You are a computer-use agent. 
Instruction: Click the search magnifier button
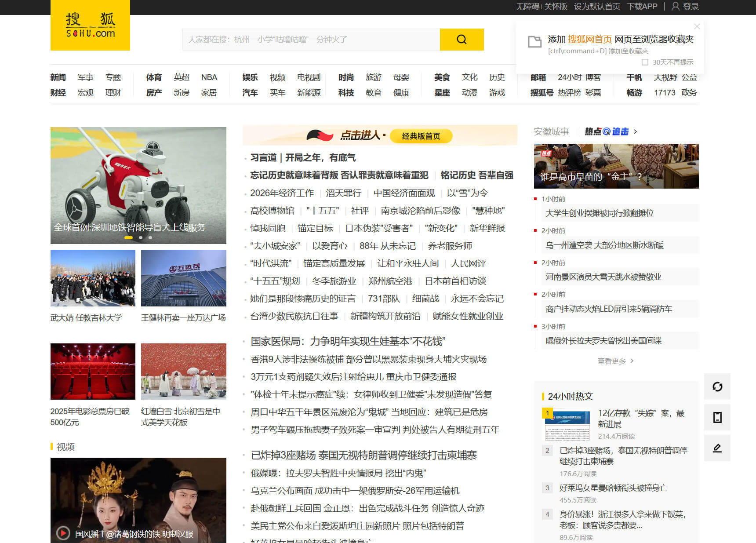pos(462,40)
